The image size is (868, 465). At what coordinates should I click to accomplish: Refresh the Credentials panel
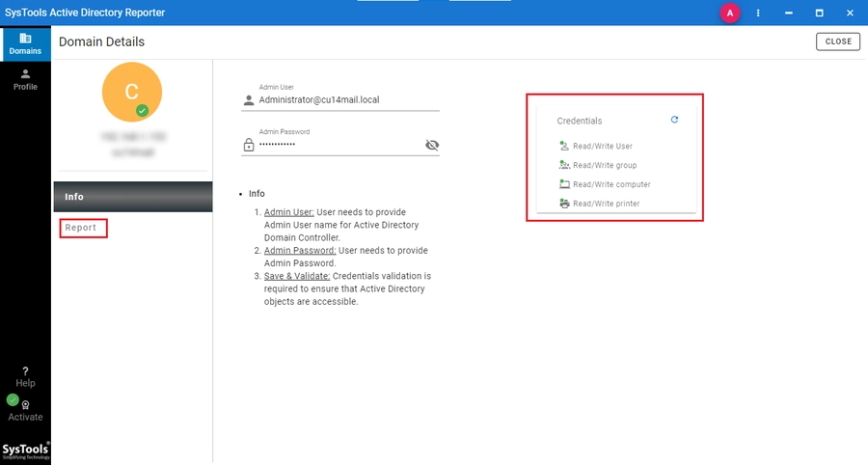[x=674, y=120]
